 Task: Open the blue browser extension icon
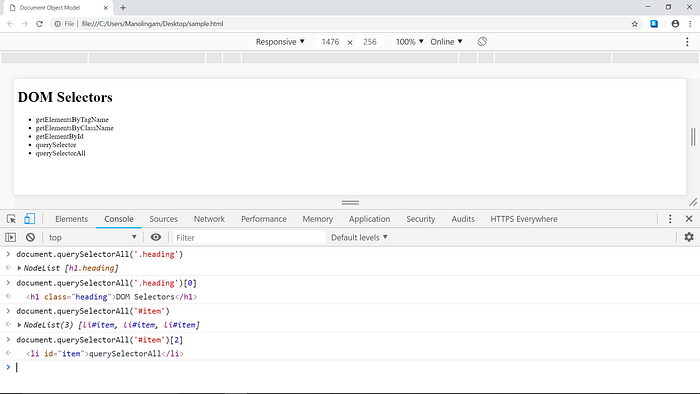654,24
